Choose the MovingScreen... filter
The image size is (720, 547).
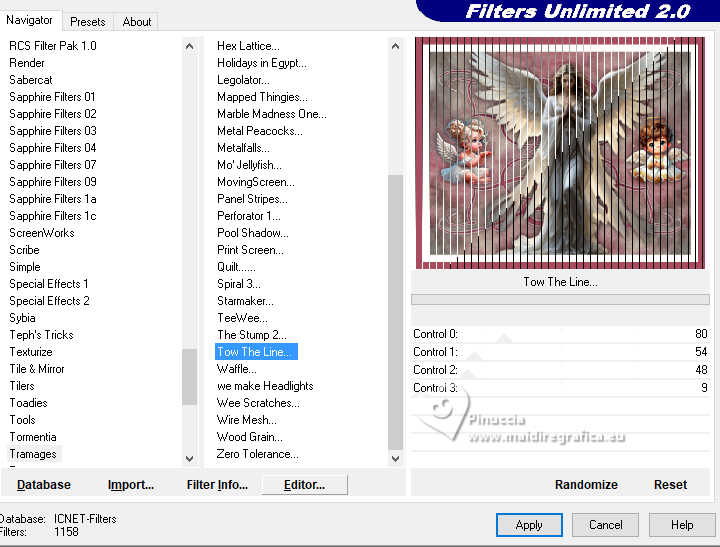point(256,182)
